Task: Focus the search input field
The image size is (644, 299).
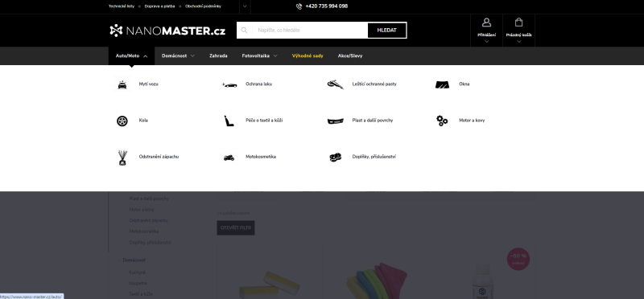Action: [310, 31]
